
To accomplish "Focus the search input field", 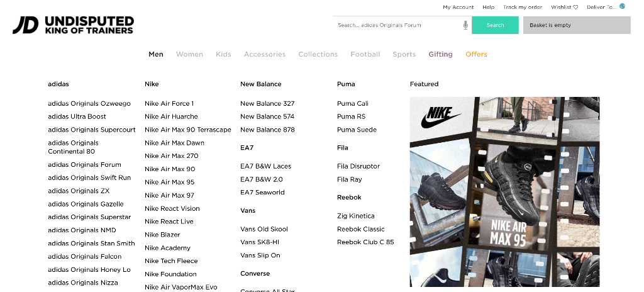I will (398, 25).
